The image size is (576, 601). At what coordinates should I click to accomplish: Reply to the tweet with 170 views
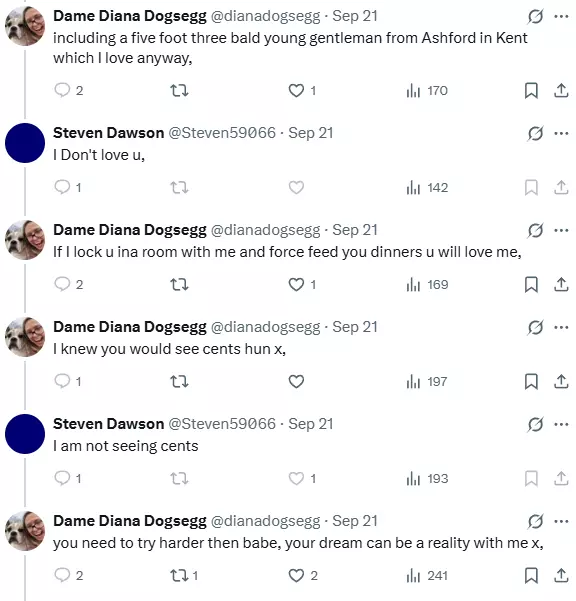[x=69, y=90]
